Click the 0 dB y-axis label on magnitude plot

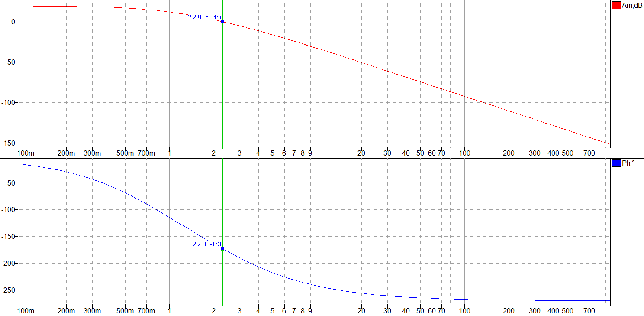coord(13,22)
